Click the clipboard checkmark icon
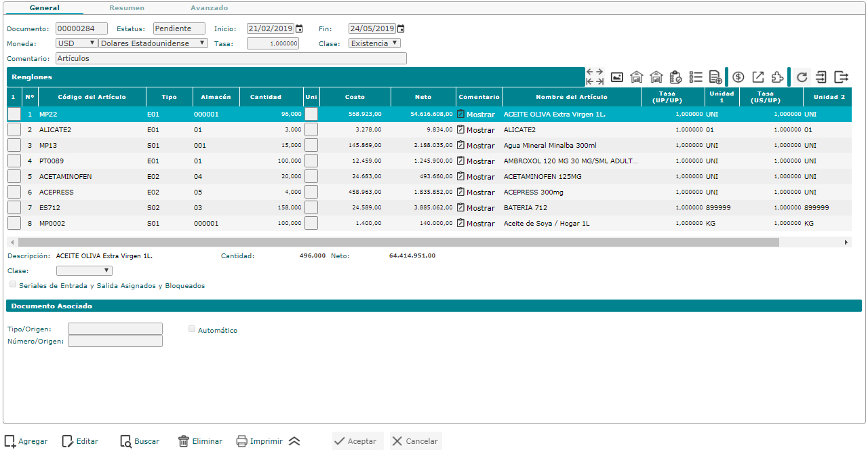 tap(675, 77)
